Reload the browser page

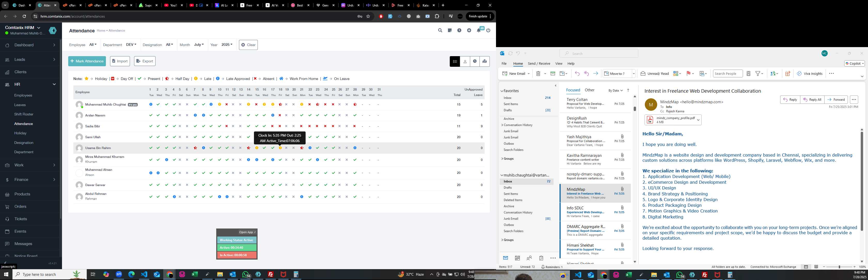[24, 16]
